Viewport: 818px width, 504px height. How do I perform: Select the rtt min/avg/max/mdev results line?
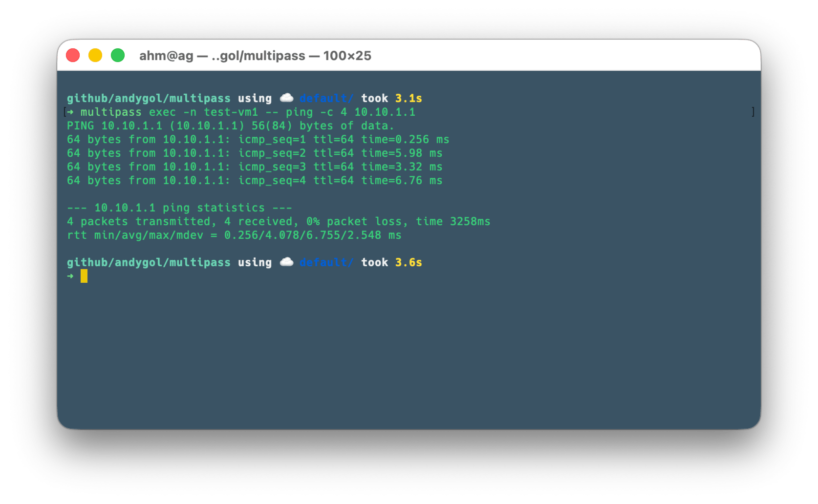[x=234, y=235]
